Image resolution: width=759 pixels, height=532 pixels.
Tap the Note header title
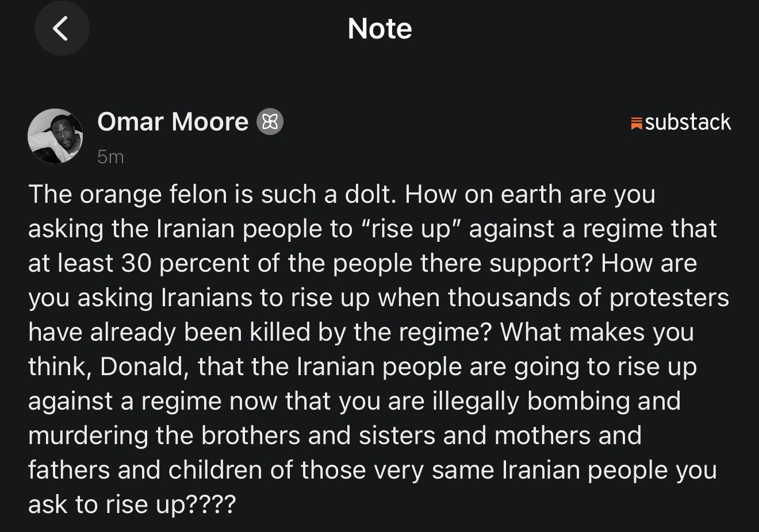pos(379,29)
